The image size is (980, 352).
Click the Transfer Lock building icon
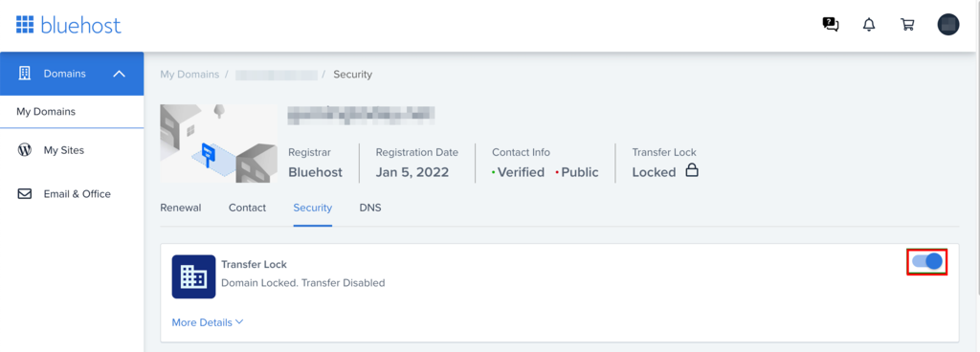click(x=193, y=276)
